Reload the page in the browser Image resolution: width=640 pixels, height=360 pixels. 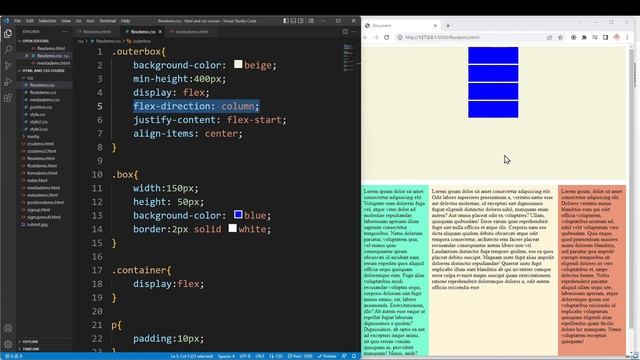(387, 37)
